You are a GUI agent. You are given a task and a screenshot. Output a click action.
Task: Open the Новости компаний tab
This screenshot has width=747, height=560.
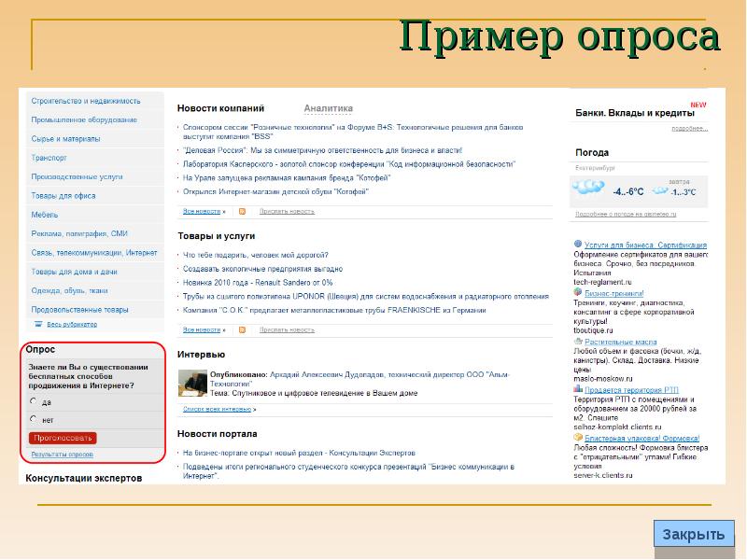[x=221, y=108]
